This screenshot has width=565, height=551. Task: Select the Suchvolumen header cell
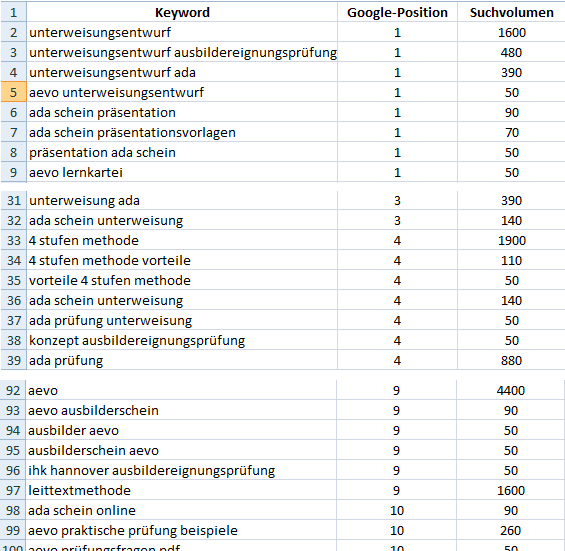pos(511,13)
